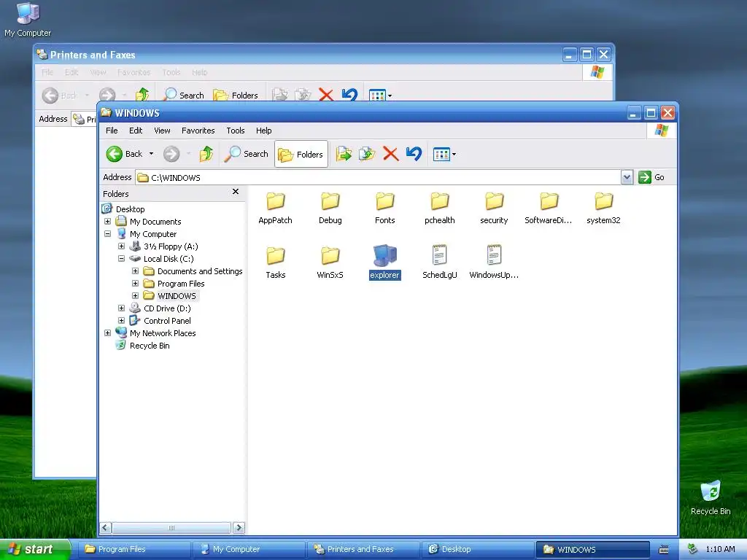Click Undo icon in Printers and Faxes toolbar

click(349, 95)
